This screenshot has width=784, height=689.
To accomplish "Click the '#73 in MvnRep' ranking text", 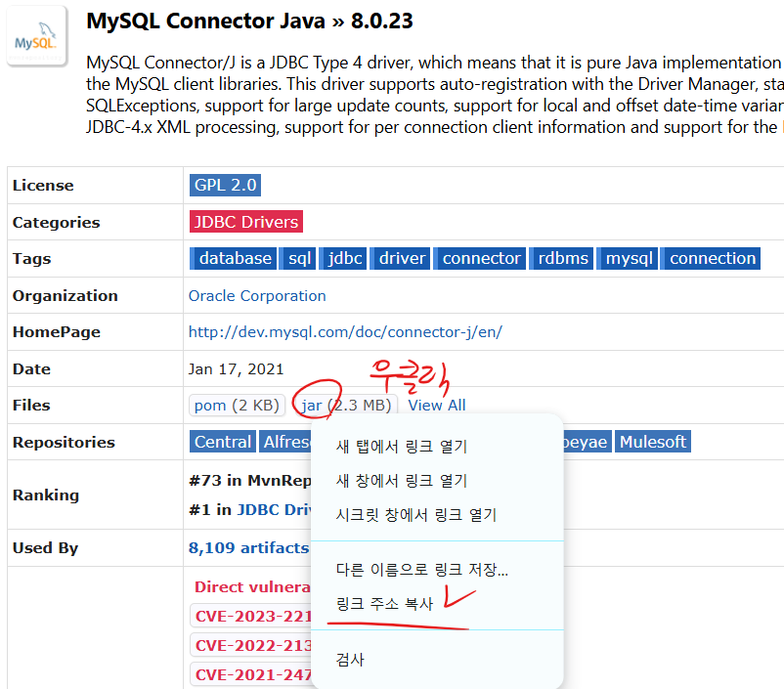I will pyautogui.click(x=249, y=481).
